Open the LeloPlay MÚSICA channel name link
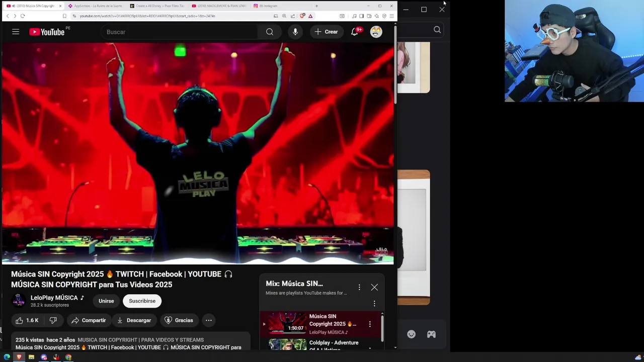The width and height of the screenshot is (644, 362). (x=54, y=298)
